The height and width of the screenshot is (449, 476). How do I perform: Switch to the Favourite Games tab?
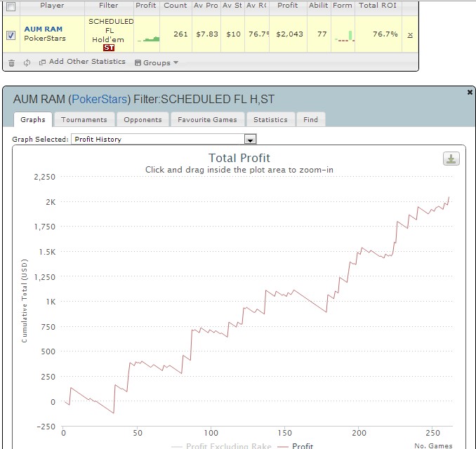coord(207,119)
